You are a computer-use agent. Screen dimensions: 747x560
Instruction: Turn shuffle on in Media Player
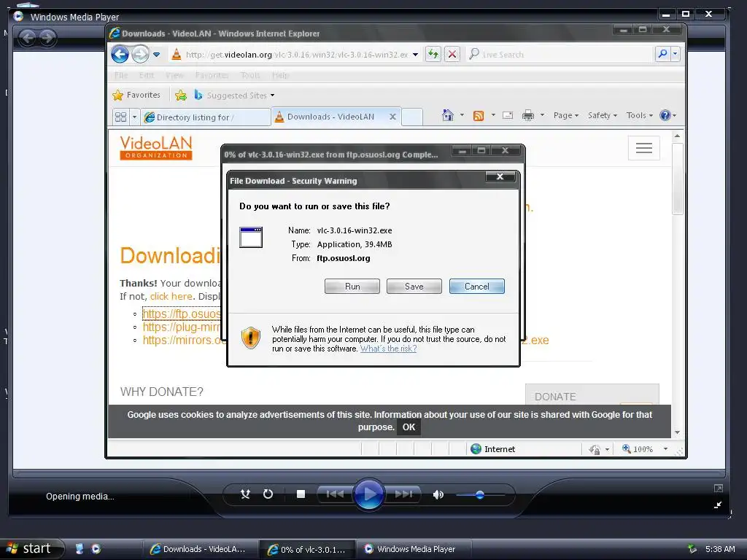245,494
